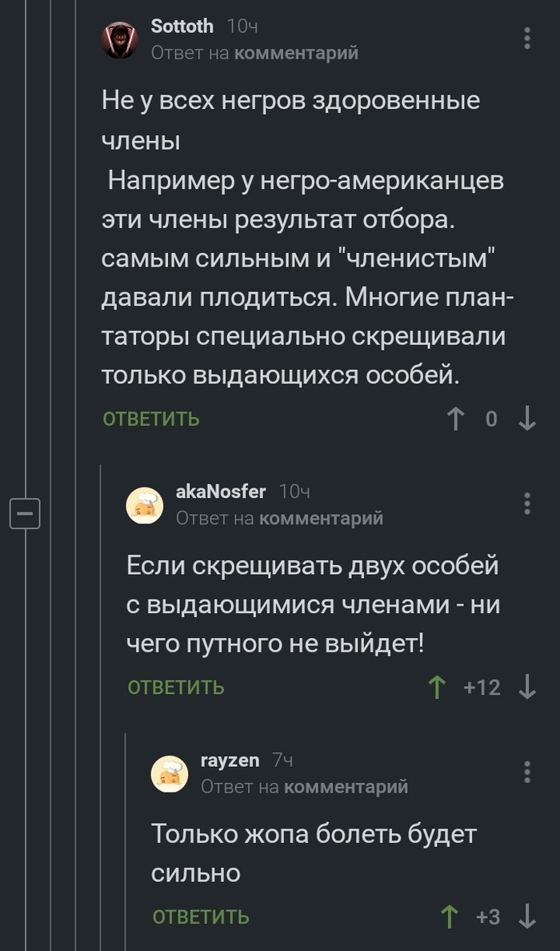Collapse the thread using the minus button
The height and width of the screenshot is (951, 560).
pyautogui.click(x=26, y=514)
